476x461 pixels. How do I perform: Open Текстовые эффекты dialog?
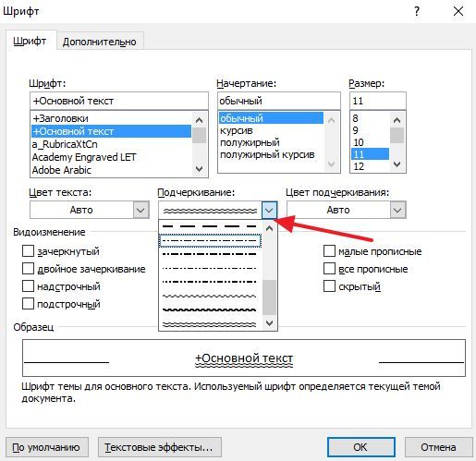160,447
